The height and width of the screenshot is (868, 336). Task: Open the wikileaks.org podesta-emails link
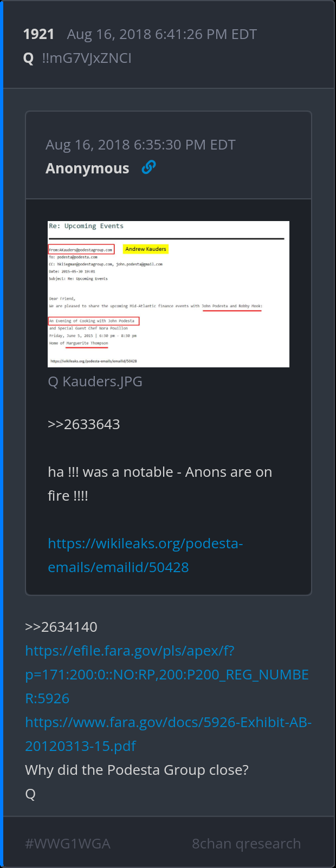pyautogui.click(x=145, y=555)
